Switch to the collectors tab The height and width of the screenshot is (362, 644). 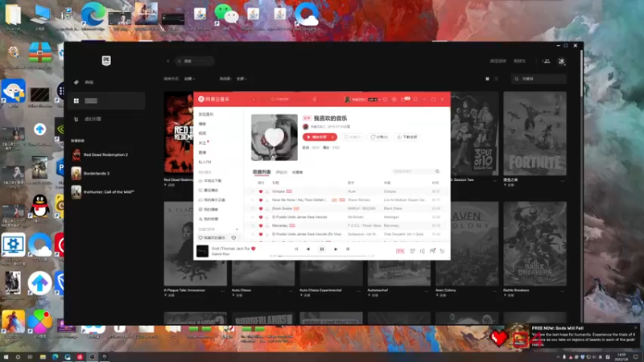(297, 172)
